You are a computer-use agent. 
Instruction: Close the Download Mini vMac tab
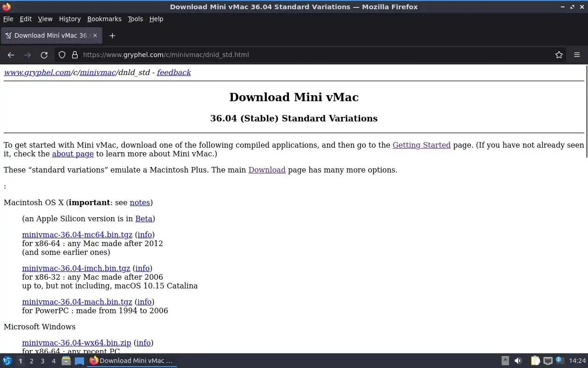click(x=95, y=35)
